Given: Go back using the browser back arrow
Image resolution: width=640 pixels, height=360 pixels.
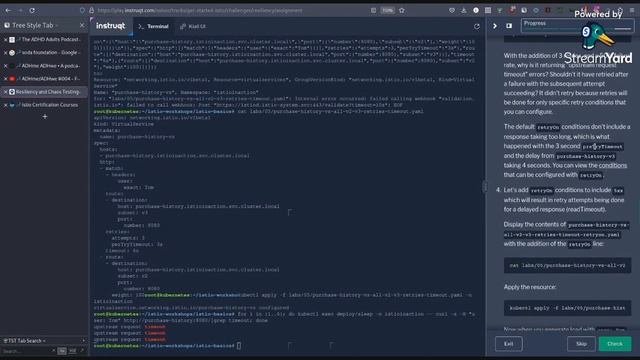Looking at the screenshot, I should coord(8,10).
